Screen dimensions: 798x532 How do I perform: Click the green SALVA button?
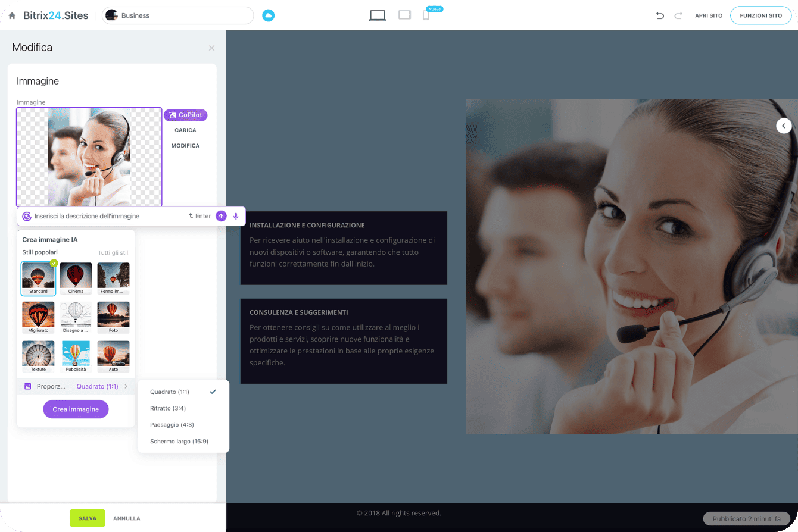tap(87, 518)
